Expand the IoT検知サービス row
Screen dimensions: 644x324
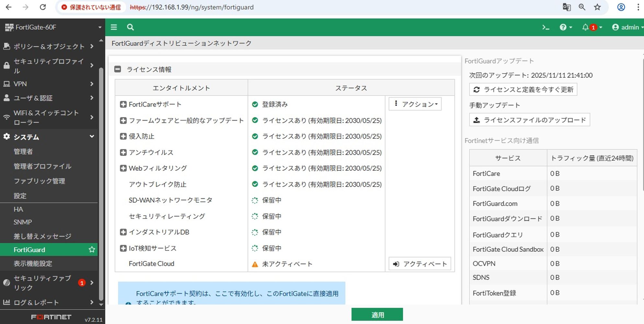pos(123,248)
